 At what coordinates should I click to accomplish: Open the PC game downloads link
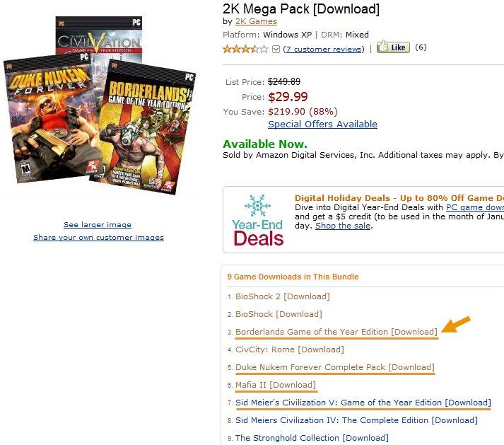coord(475,207)
